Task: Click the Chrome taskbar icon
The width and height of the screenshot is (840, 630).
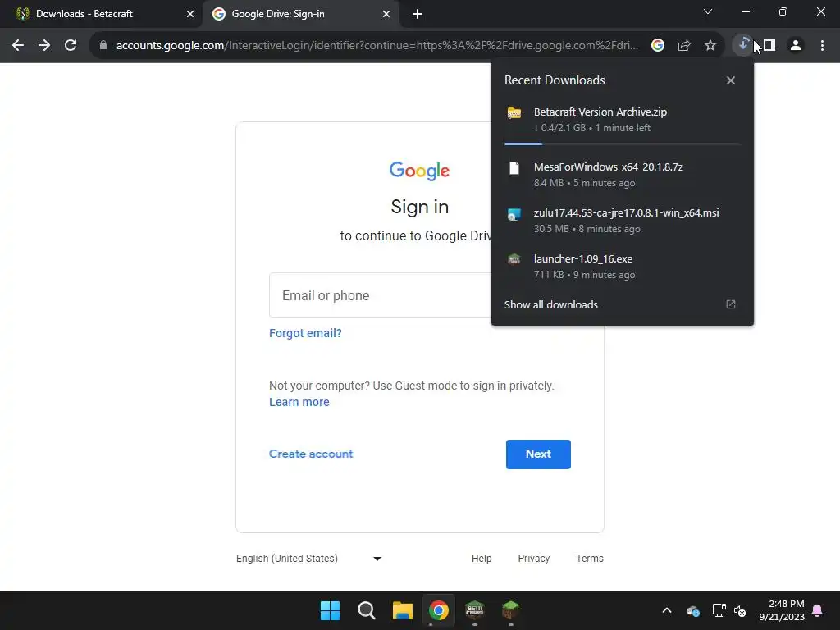Action: click(439, 610)
